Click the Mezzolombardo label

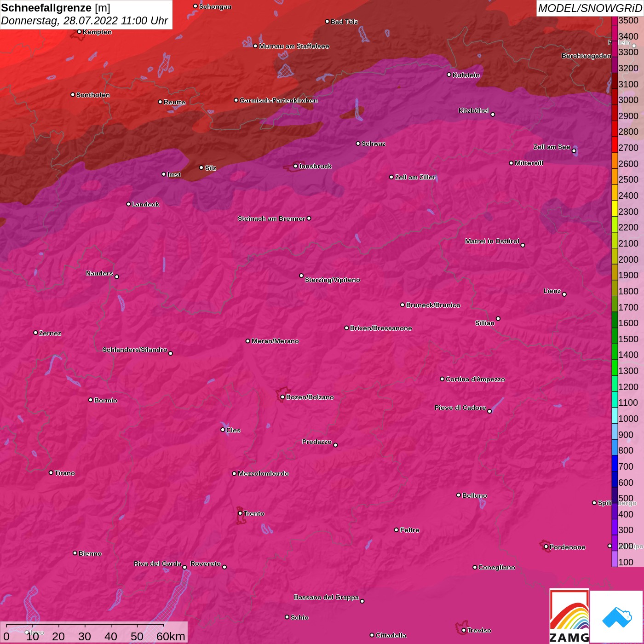[263, 473]
